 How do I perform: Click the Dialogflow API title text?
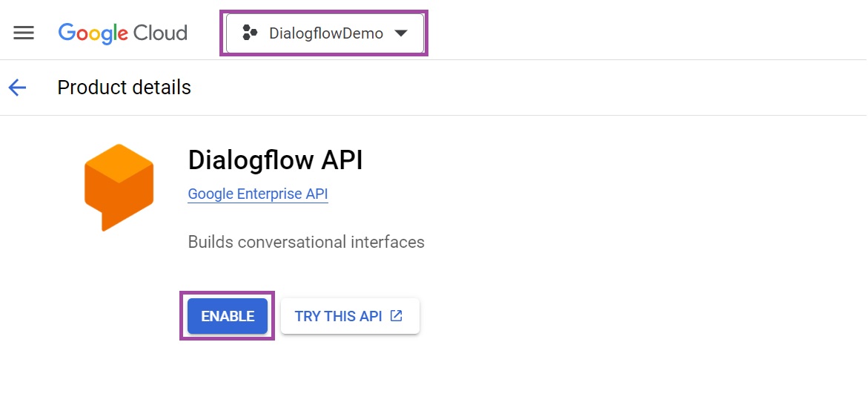(x=275, y=160)
